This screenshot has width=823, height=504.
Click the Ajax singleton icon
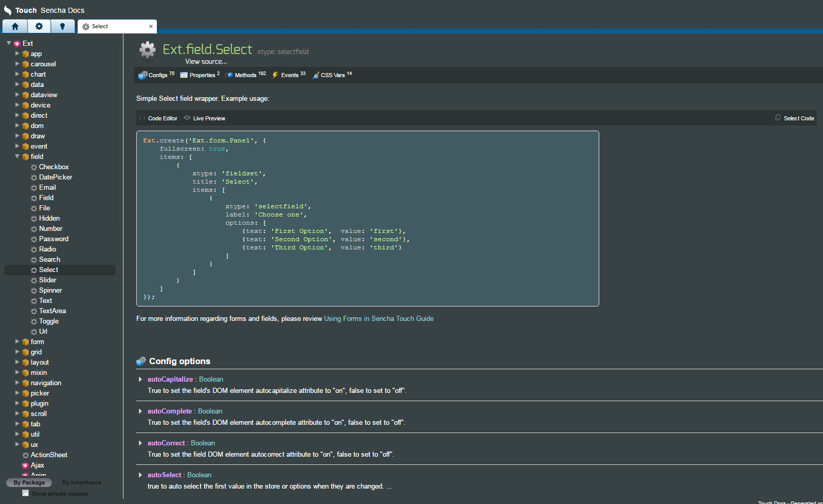(x=25, y=465)
